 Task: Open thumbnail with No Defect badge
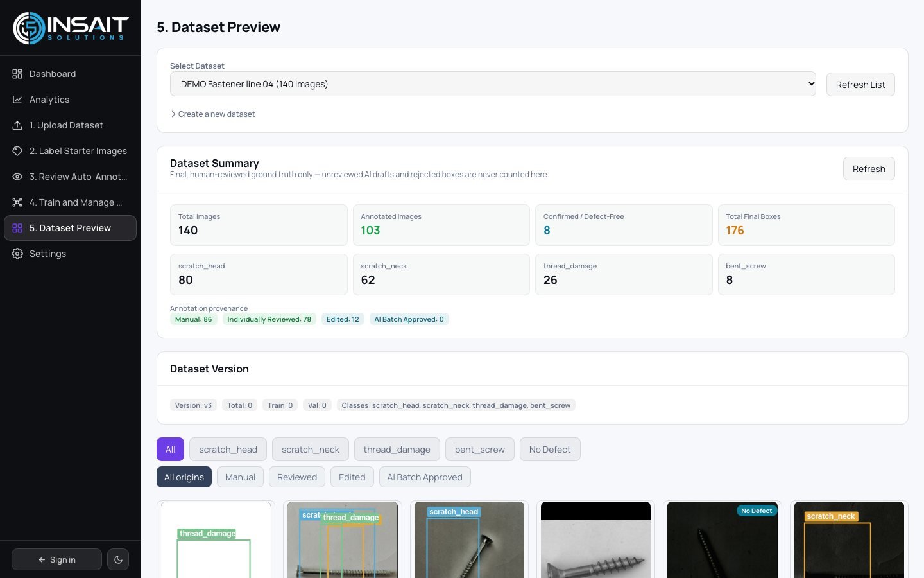click(723, 539)
